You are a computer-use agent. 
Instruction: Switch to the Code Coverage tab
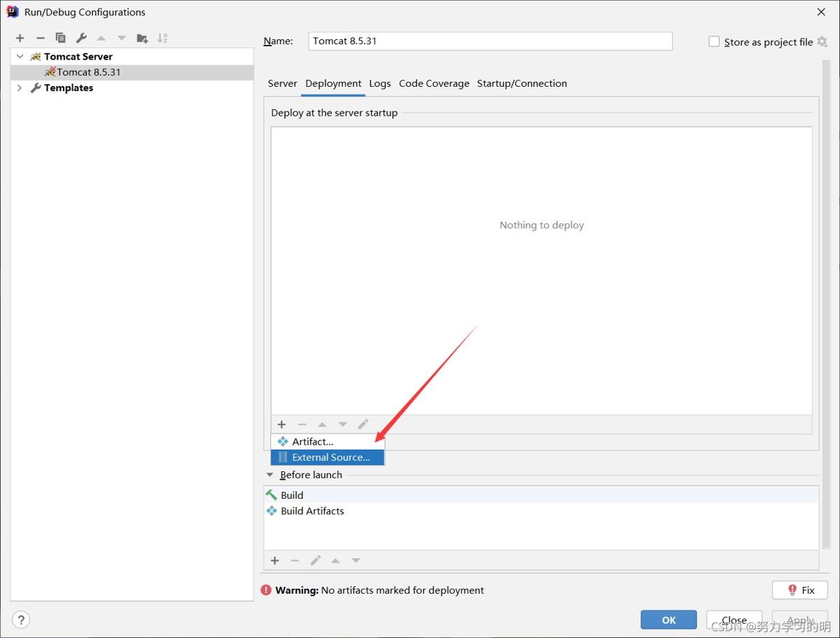434,83
